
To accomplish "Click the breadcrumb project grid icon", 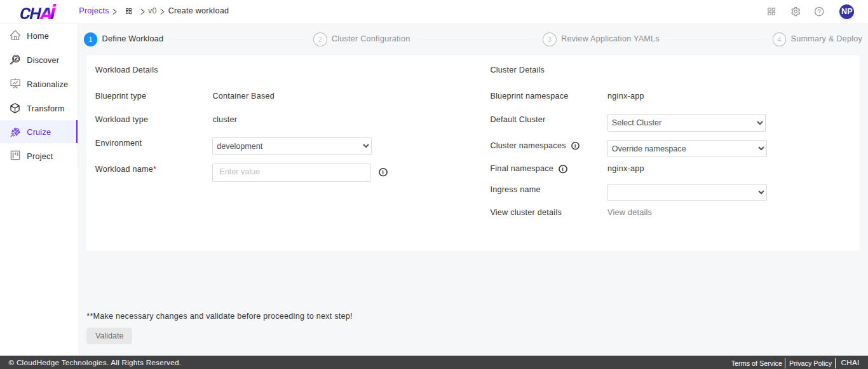I will pos(129,11).
